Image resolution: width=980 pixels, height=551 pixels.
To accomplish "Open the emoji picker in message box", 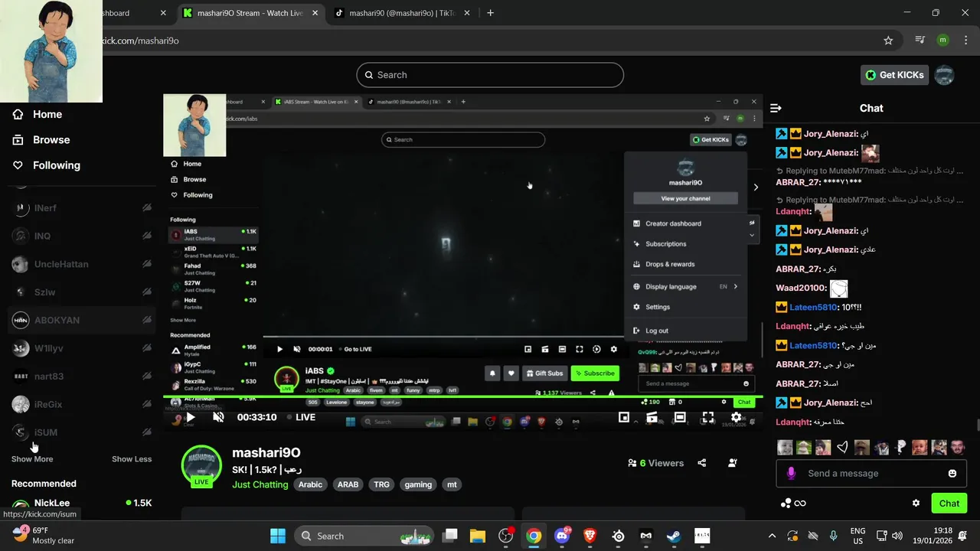I will (952, 473).
